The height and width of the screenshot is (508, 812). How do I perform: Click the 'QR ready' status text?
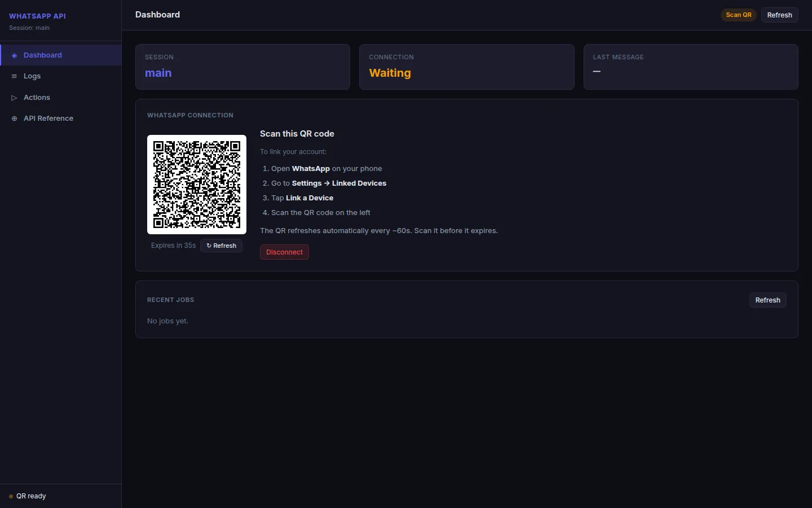pos(31,496)
